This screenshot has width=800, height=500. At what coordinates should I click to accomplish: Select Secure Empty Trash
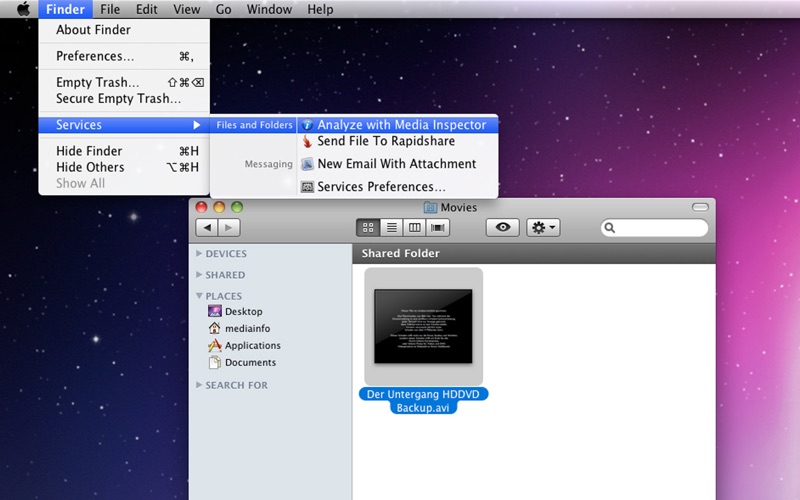124,98
